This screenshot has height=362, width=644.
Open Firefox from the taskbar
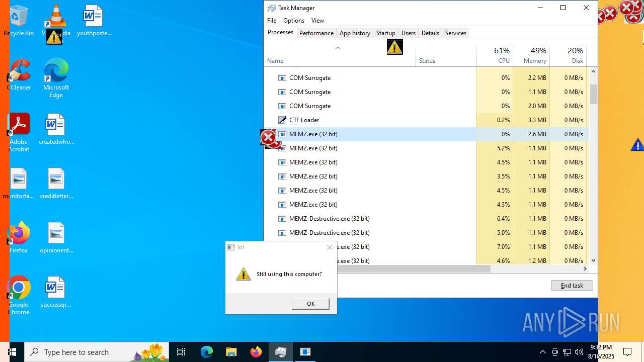coord(256,352)
